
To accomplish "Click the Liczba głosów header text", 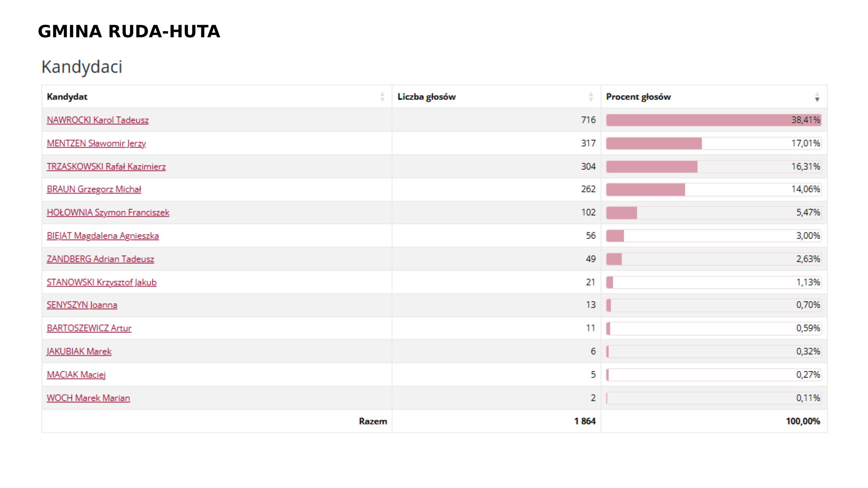I will point(427,97).
